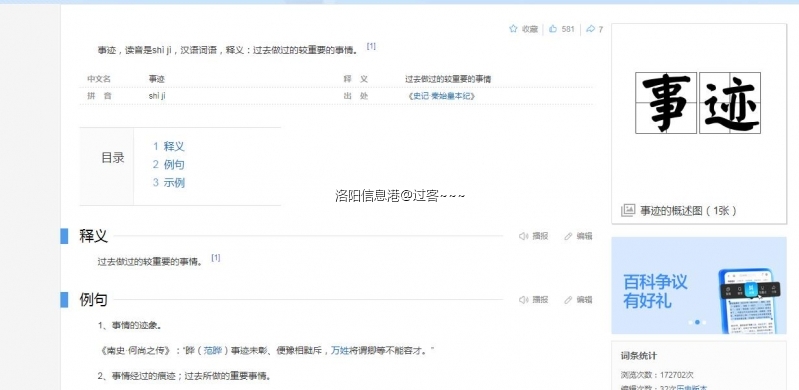
Task: Click the pencil edit icon in 释义 section
Action: point(568,236)
